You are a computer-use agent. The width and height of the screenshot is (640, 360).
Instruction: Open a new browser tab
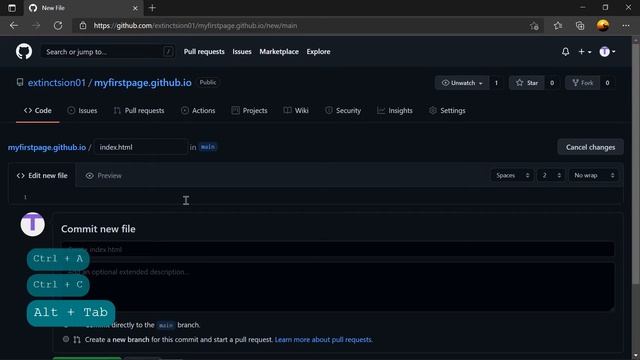[152, 8]
